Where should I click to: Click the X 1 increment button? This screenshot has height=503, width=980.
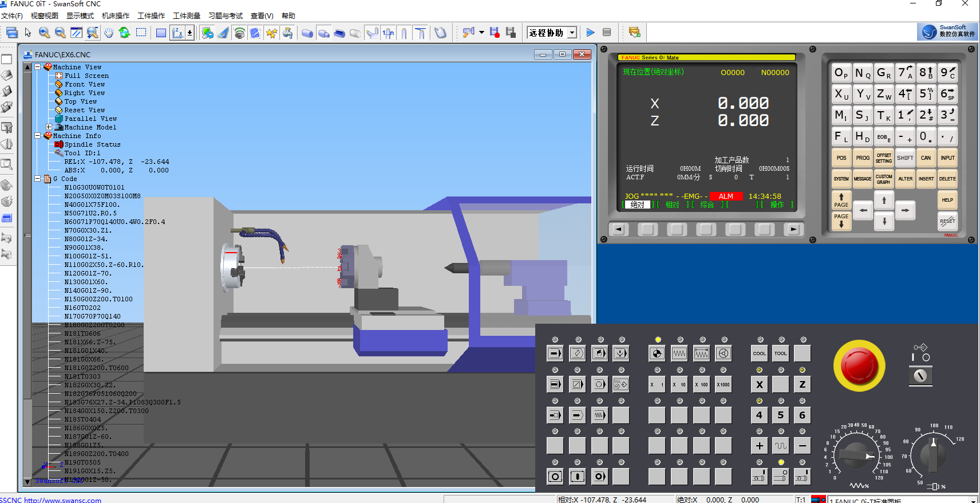click(657, 384)
